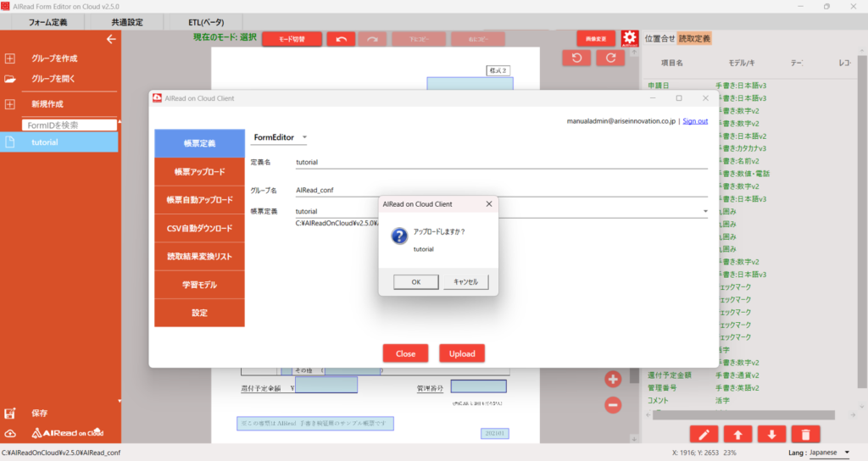
Task: Click the FormID search field
Action: 70,125
